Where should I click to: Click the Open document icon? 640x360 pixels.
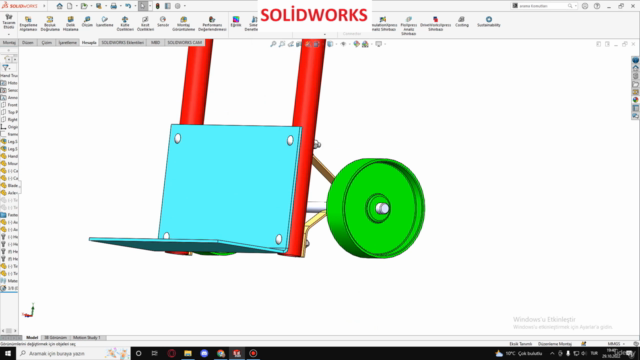(84, 6)
